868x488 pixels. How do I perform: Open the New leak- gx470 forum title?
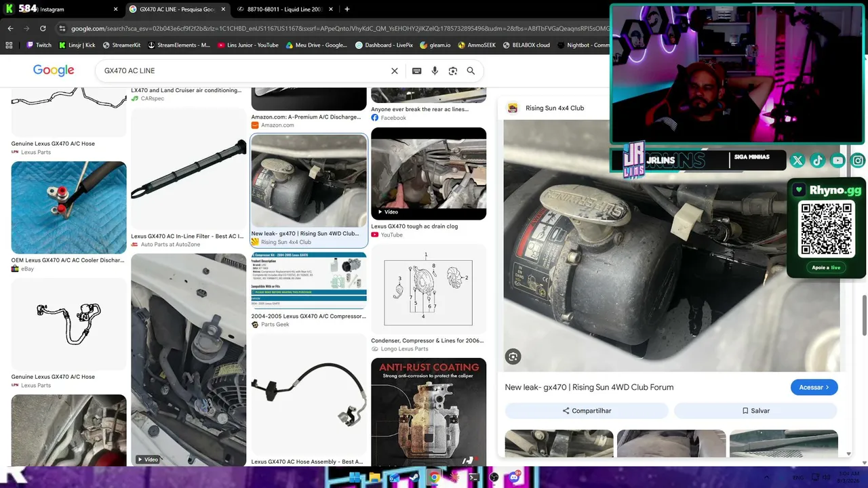pyautogui.click(x=589, y=387)
